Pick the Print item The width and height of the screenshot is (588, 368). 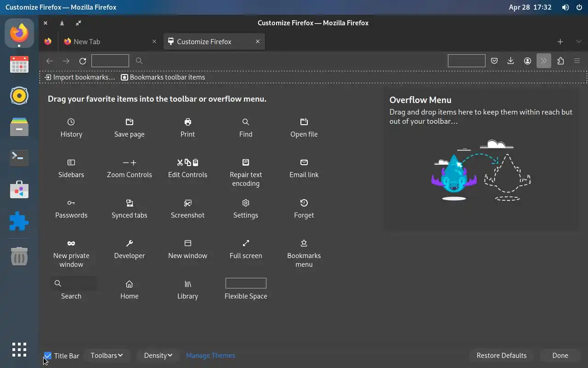click(x=187, y=128)
